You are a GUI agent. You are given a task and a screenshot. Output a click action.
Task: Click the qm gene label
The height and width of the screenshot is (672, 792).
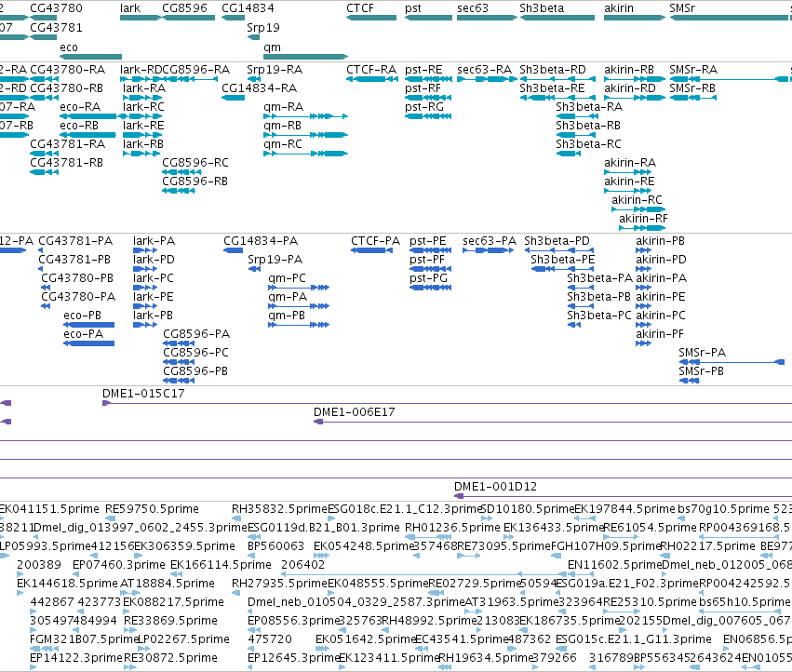click(x=272, y=47)
